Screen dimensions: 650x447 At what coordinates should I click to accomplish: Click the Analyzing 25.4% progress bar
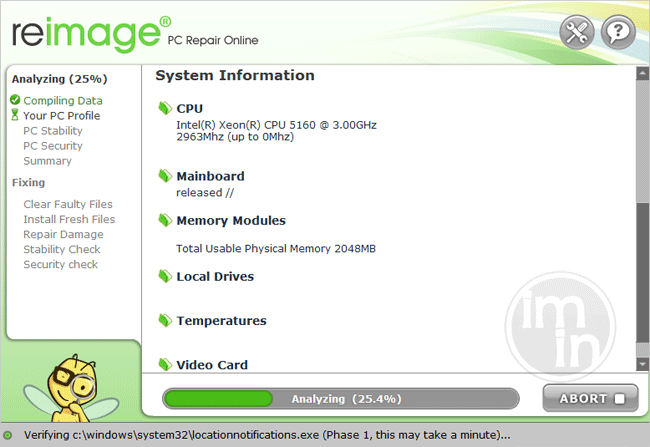tap(341, 398)
